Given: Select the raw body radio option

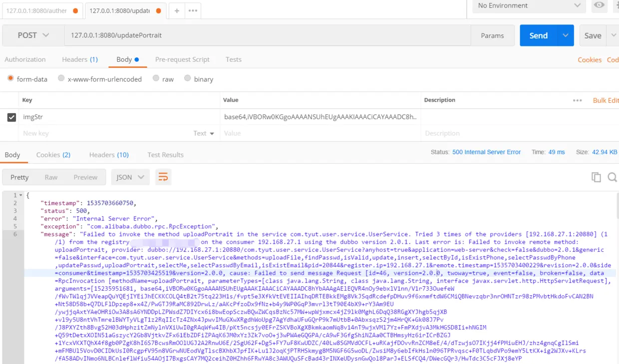Looking at the screenshot, I should tap(156, 78).
